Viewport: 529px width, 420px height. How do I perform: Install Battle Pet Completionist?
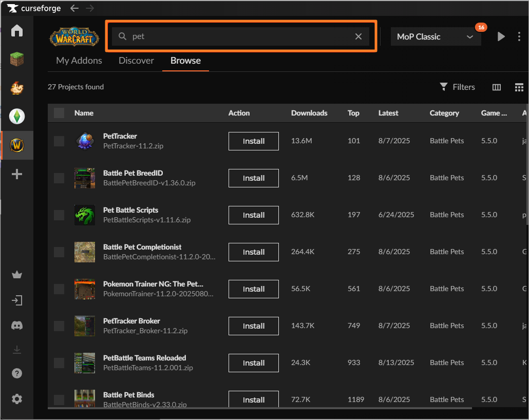254,252
